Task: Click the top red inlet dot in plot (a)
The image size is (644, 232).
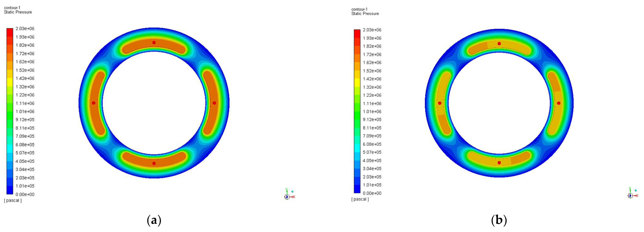Action: coord(154,42)
